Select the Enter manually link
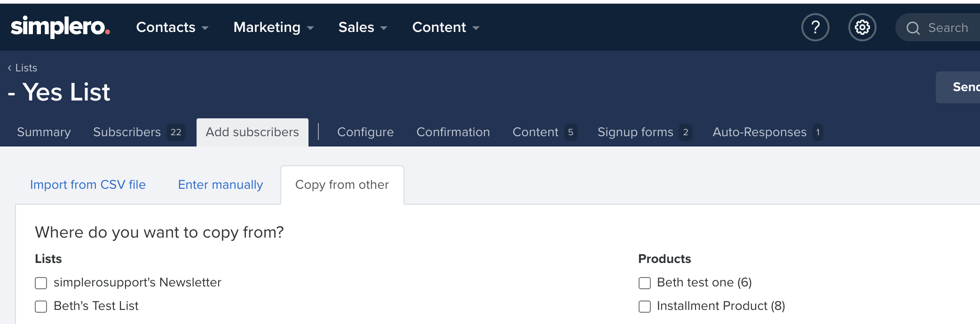 pyautogui.click(x=220, y=185)
